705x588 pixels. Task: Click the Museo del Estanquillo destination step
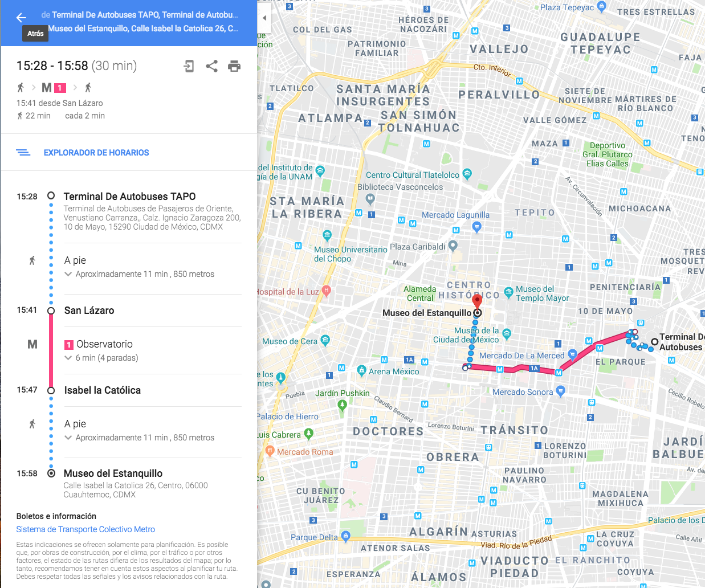click(x=113, y=473)
